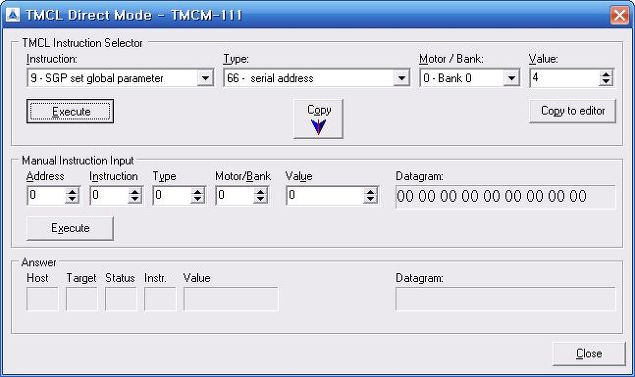
Task: Increment the manual Motor/Bank spinner
Action: pos(260,192)
